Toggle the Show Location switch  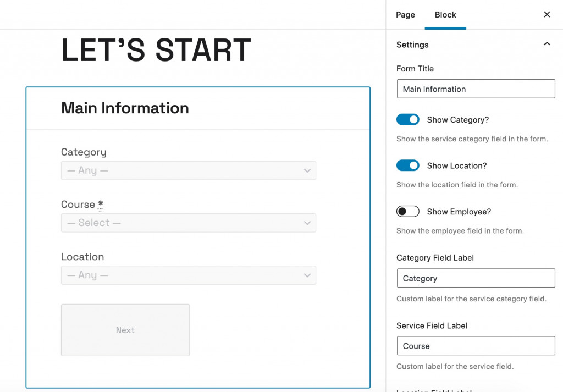coord(407,165)
